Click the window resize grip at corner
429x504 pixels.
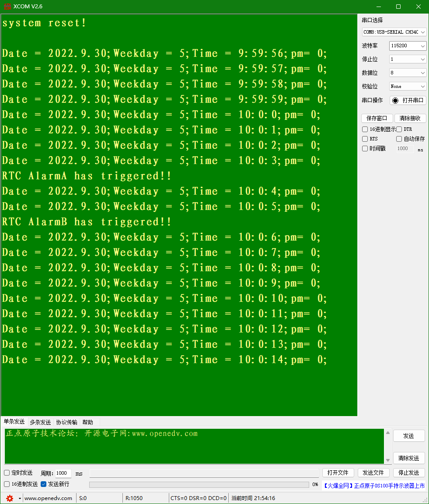(425, 500)
